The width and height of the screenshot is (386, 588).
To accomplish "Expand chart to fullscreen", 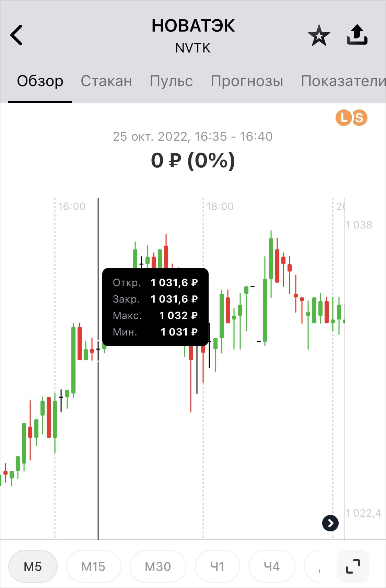I will pos(353,566).
